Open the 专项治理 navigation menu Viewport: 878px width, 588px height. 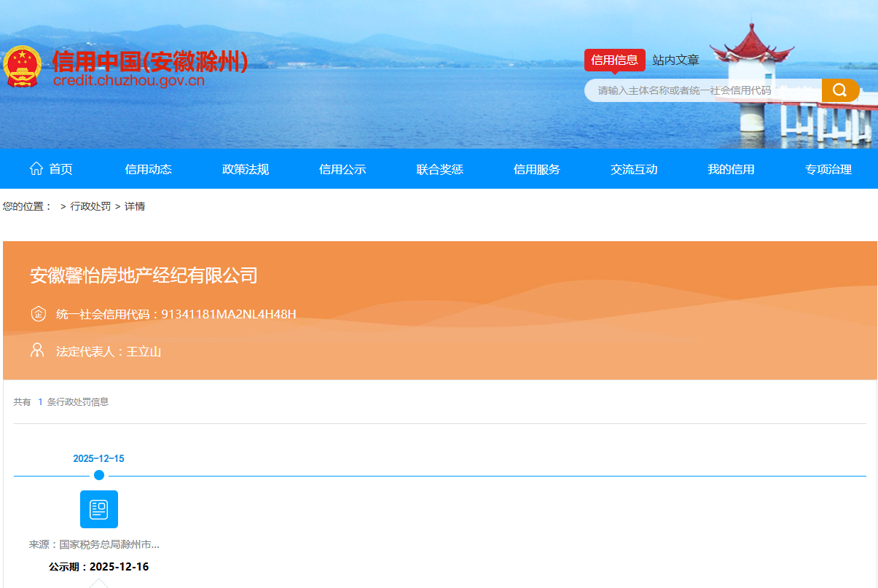tap(828, 169)
